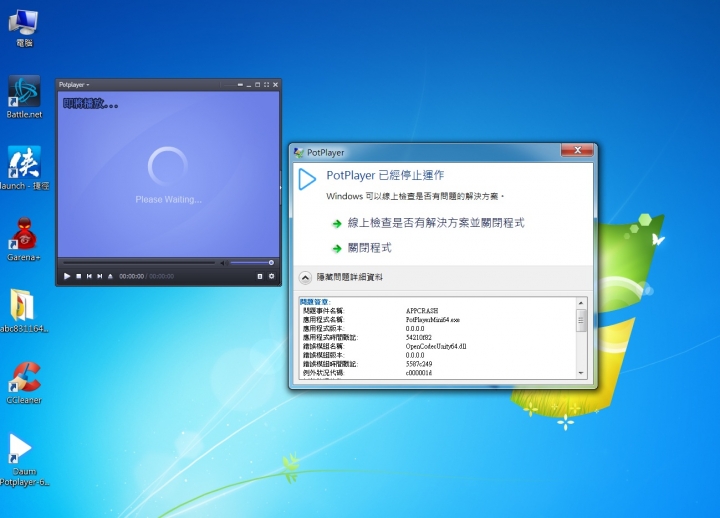Click the previous track button in Potplayer
Screen dimensions: 720x518
[89, 276]
